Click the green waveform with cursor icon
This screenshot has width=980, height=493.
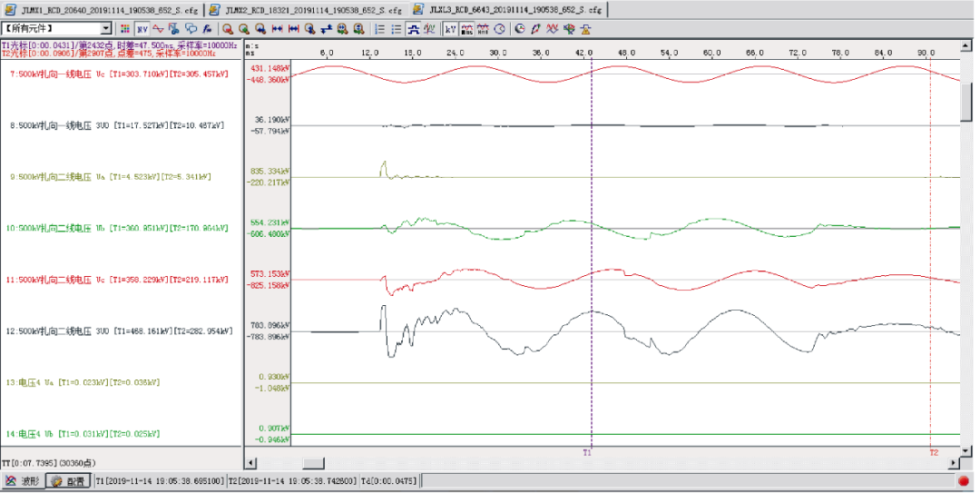pos(429,29)
